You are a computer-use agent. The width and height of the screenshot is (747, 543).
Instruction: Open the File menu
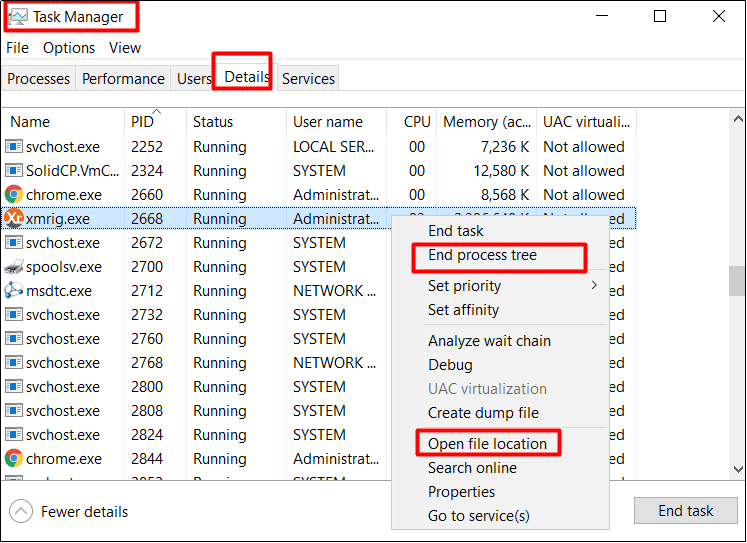click(18, 48)
